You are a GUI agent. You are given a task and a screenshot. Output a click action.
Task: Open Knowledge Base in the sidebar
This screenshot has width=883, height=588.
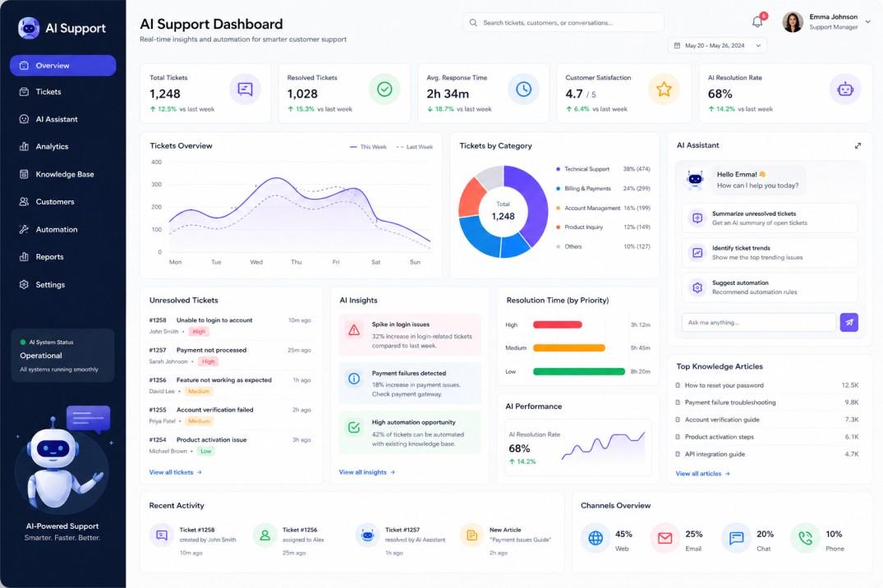63,174
